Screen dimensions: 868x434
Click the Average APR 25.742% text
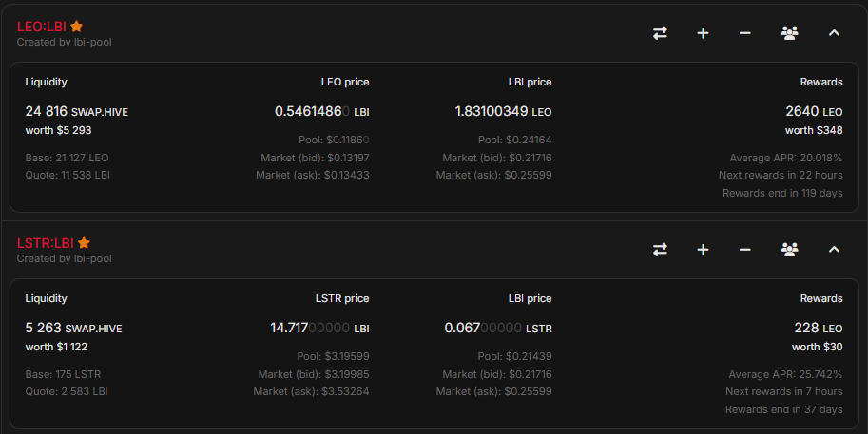click(x=785, y=374)
